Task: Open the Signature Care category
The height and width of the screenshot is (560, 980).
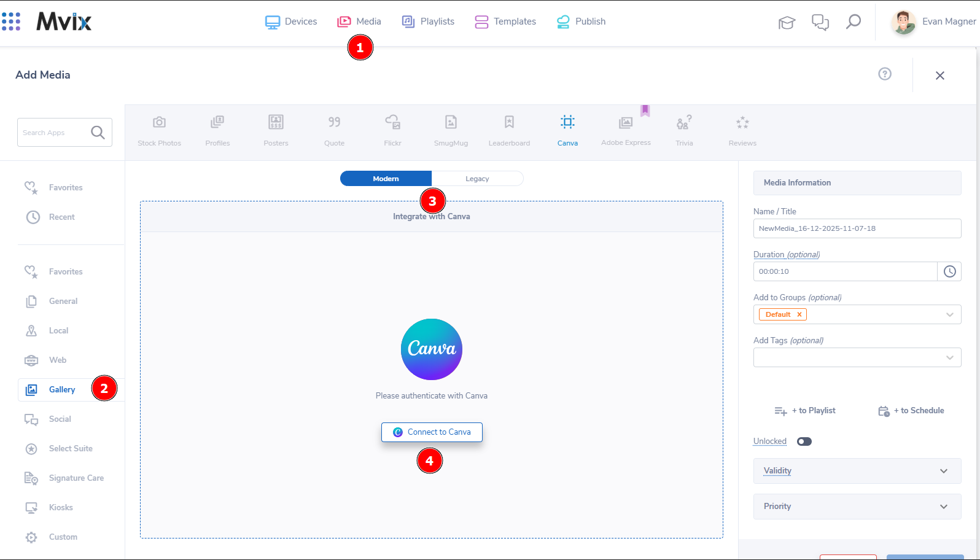Action: point(64,478)
